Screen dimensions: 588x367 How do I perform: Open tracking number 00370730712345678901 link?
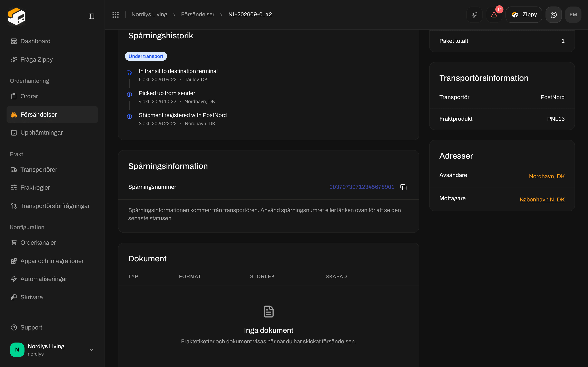362,187
